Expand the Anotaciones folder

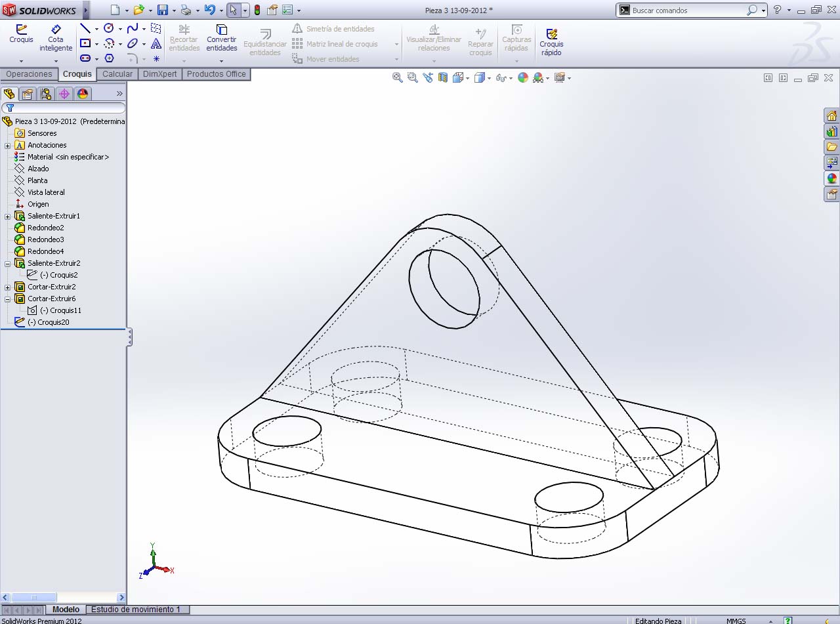[8, 145]
